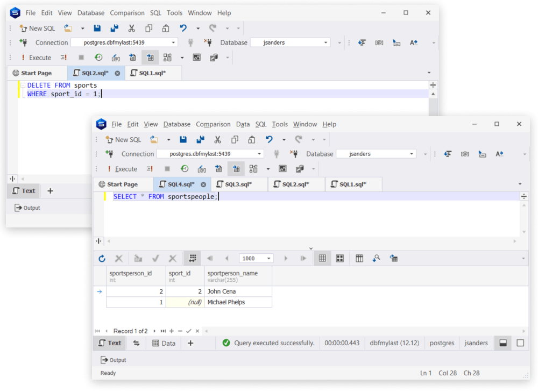Click Format document icon in front window

pos(448,154)
